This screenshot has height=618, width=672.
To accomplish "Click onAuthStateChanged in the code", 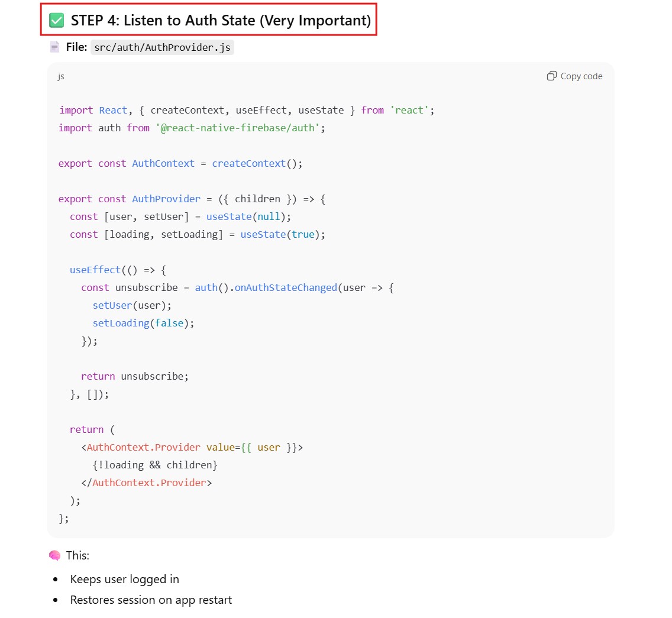I will pos(286,287).
